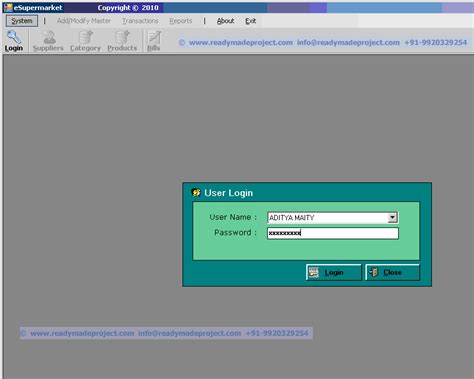Expand the User Name dropdown arrow

coord(392,217)
